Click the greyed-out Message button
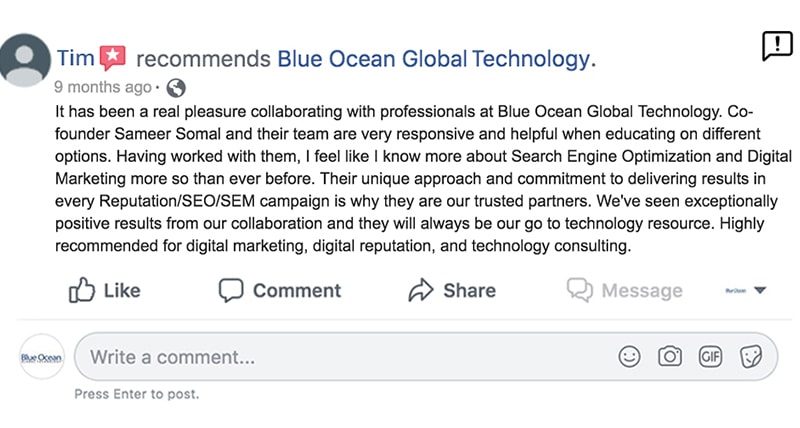Viewport: 800px width, 428px height. 625,290
